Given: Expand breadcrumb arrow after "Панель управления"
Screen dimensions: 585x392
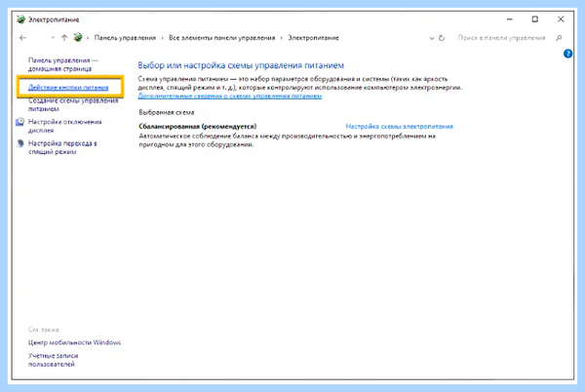Looking at the screenshot, I should coord(162,38).
